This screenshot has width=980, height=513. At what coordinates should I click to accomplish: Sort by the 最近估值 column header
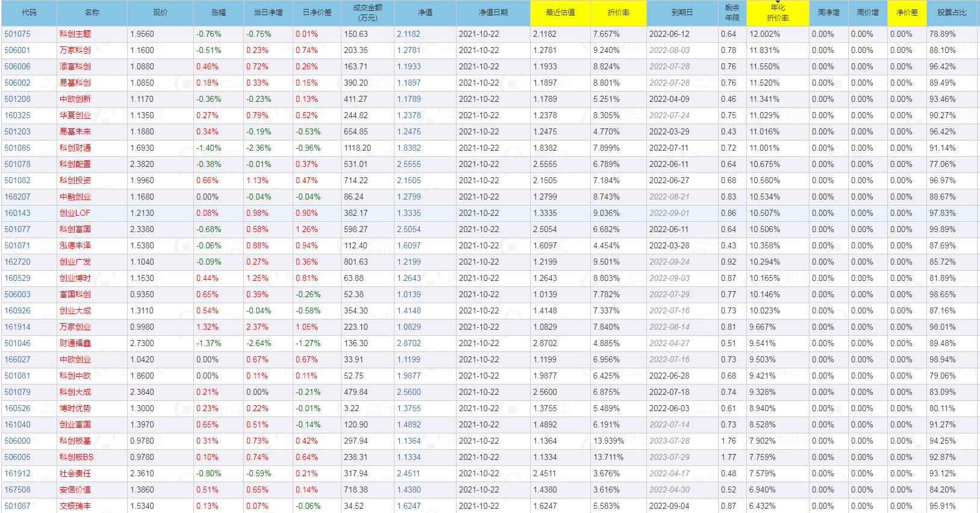560,13
